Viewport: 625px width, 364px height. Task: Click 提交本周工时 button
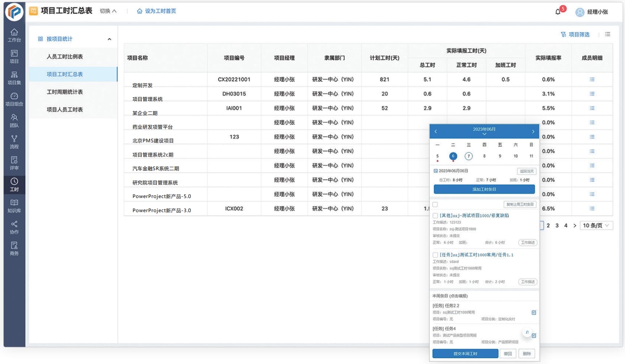pyautogui.click(x=465, y=354)
